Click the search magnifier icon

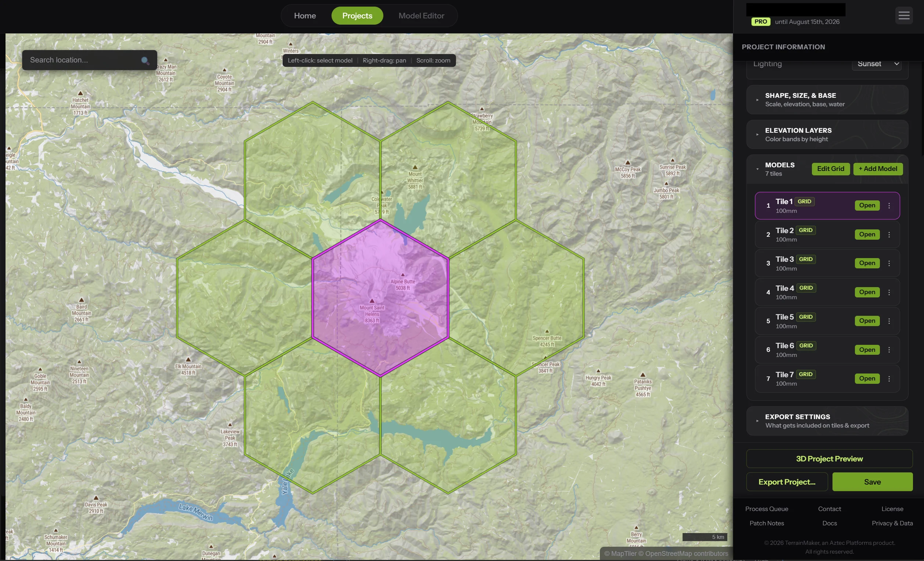tap(145, 60)
